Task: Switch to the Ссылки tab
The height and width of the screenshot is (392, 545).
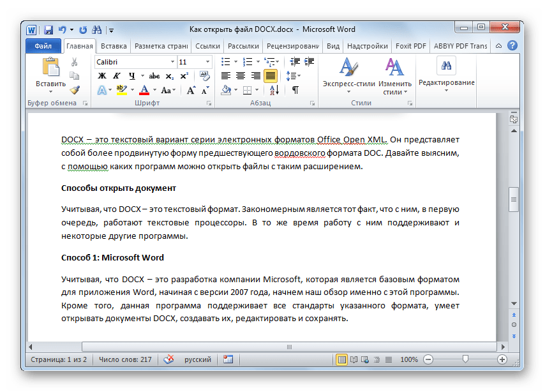Action: click(207, 46)
